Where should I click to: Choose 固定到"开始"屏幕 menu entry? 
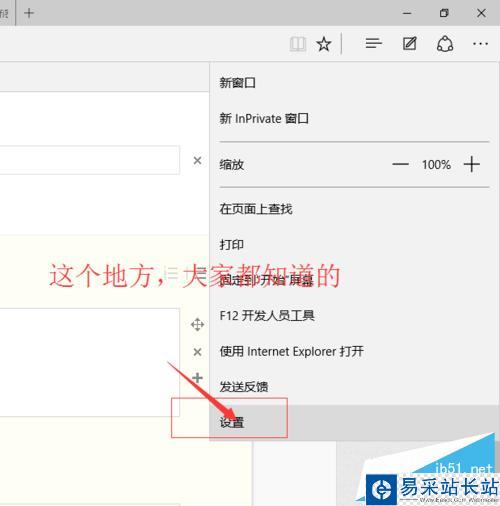[x=355, y=280]
